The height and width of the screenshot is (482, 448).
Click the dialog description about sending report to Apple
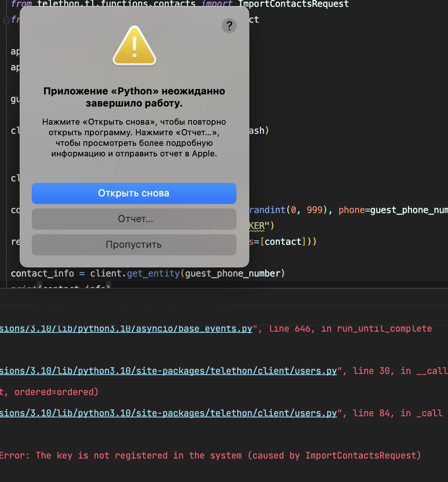click(134, 138)
